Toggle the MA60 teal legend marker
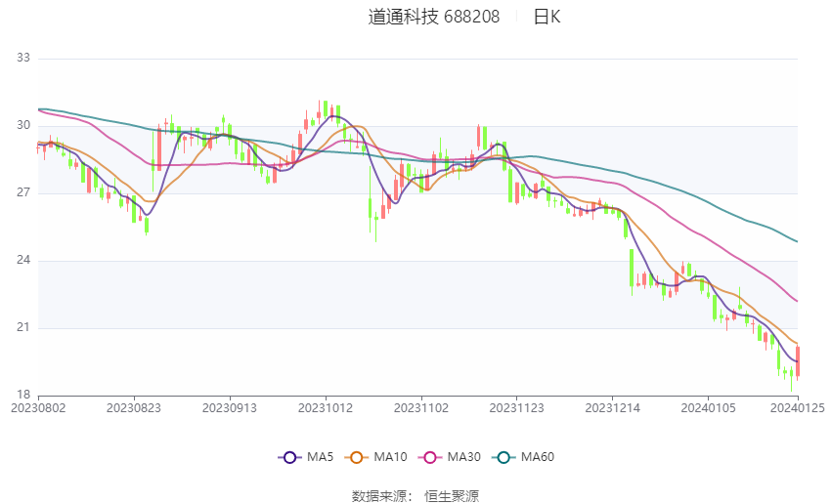This screenshot has height=504, width=831. tap(503, 457)
